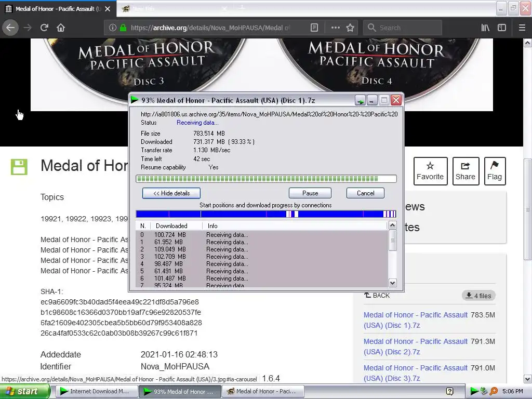Switch to Internet Download Manager taskbar item
Viewport: 532px width, 399px height.
coord(97,391)
